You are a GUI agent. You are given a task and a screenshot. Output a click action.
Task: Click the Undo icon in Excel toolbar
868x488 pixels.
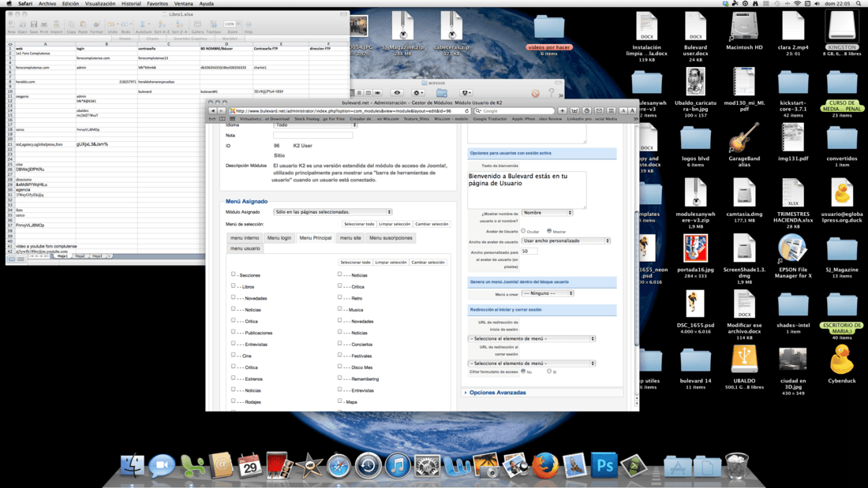112,25
